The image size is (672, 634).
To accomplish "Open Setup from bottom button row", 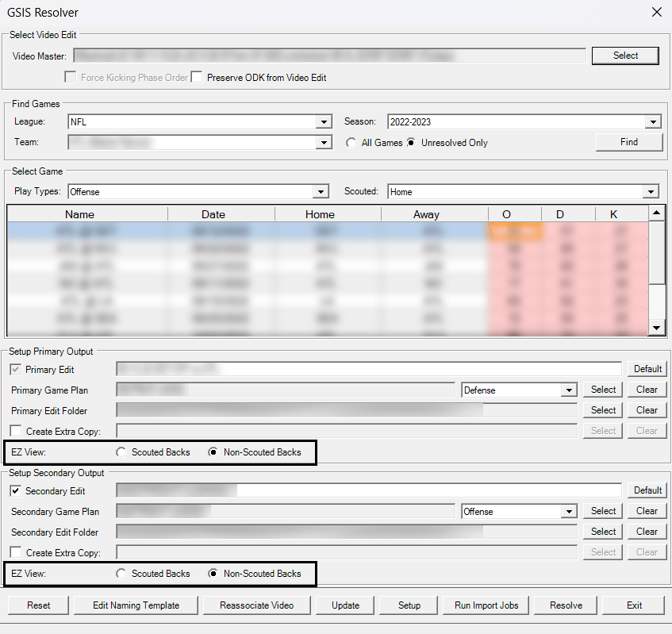I will pos(409,605).
